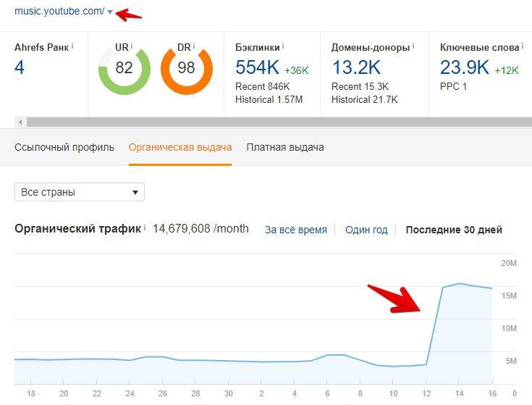Click the traffic peak at day 14
This screenshot has width=532, height=405.
pos(459,283)
